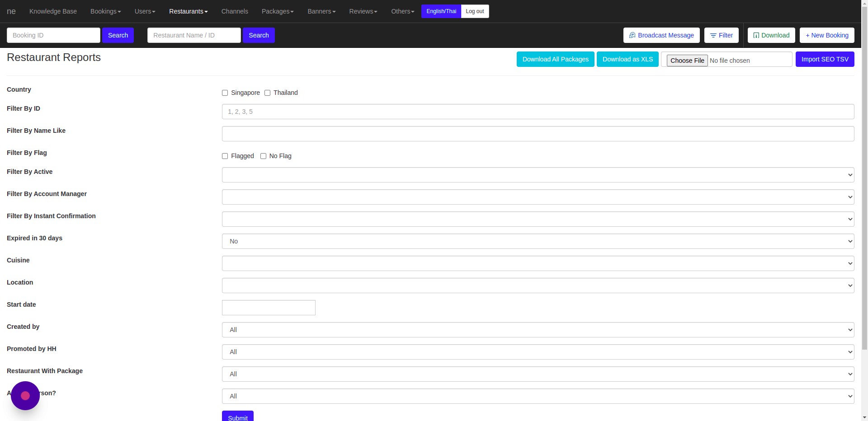Click the purple floating chat bubble
Viewport: 868px width, 421px height.
click(x=25, y=396)
